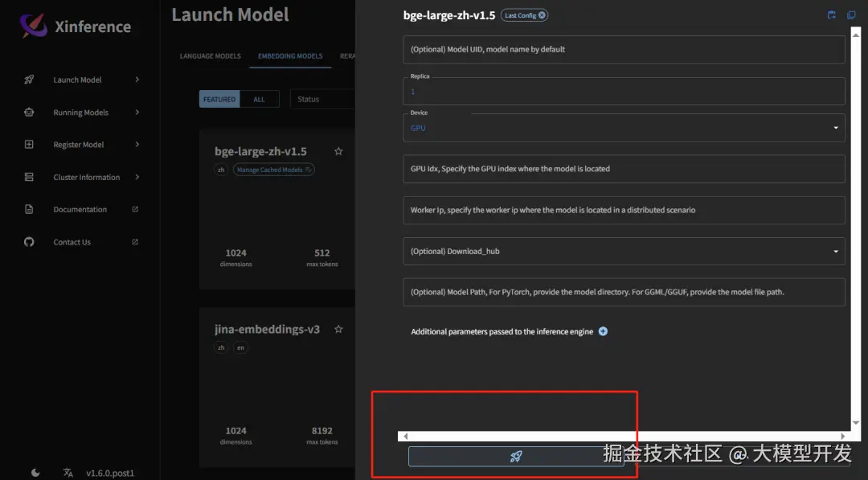Open Register Model in the sidebar
The height and width of the screenshot is (480, 868).
coord(79,145)
